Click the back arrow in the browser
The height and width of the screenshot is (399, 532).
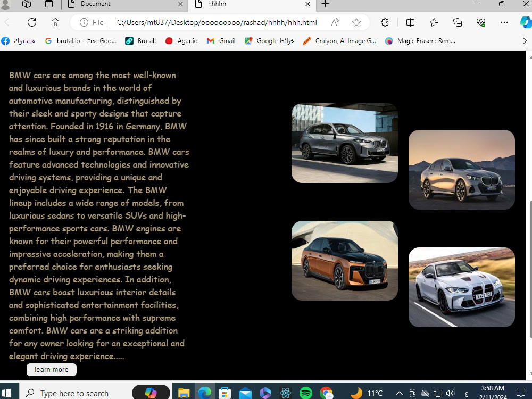click(x=9, y=22)
